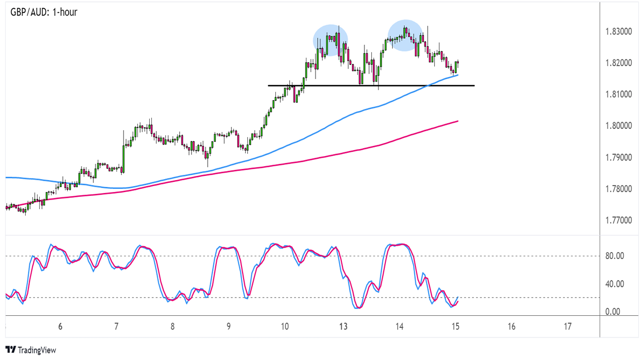This screenshot has width=644, height=362.
Task: Click the 1.82000 price axis label
Action: [620, 63]
